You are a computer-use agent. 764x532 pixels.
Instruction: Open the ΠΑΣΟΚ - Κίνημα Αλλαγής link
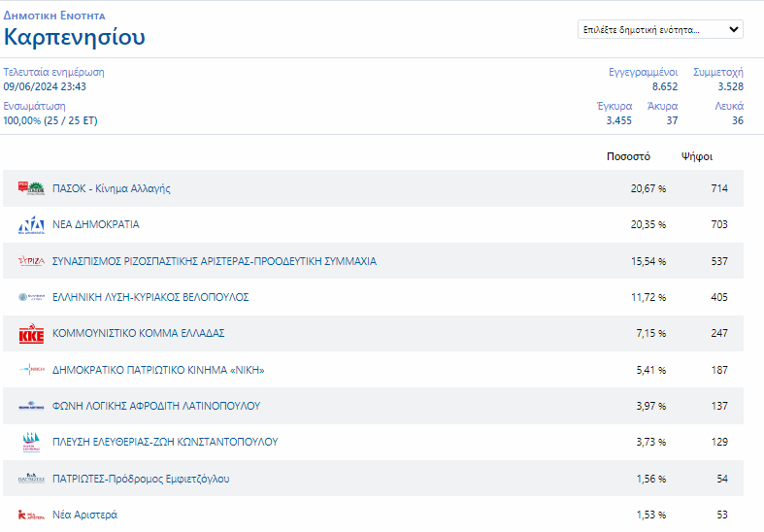click(111, 188)
